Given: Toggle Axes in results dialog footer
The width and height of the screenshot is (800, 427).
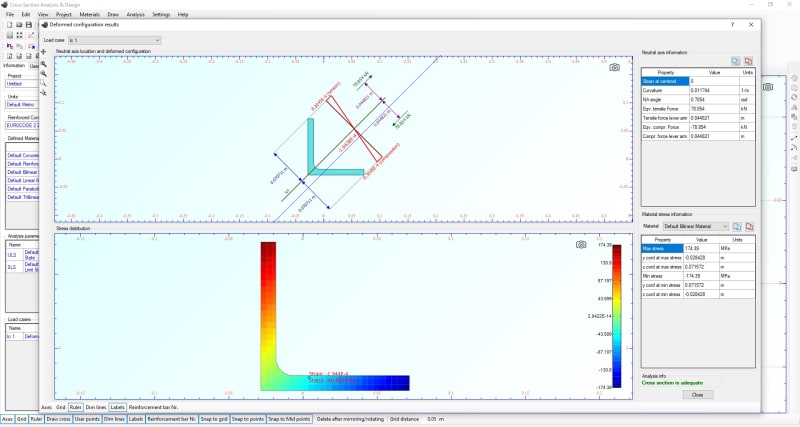Looking at the screenshot, I should pos(46,408).
